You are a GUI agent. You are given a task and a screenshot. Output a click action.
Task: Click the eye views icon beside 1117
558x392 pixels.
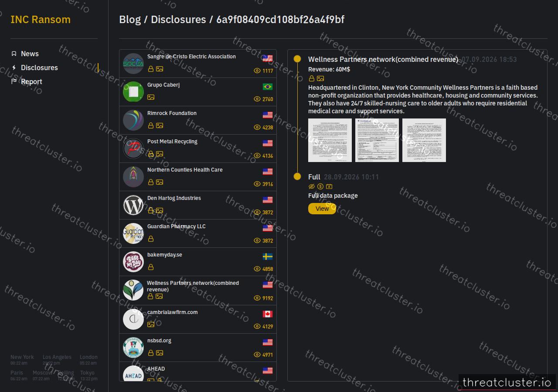coord(257,71)
